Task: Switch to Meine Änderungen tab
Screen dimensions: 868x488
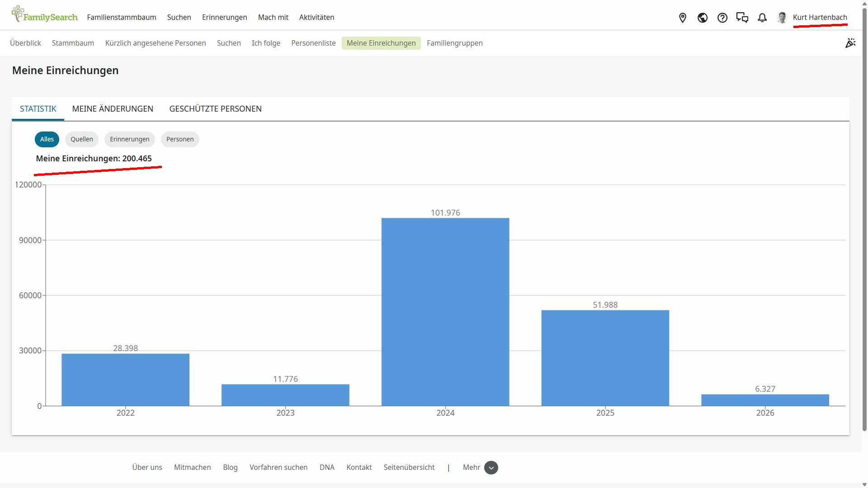Action: point(113,109)
